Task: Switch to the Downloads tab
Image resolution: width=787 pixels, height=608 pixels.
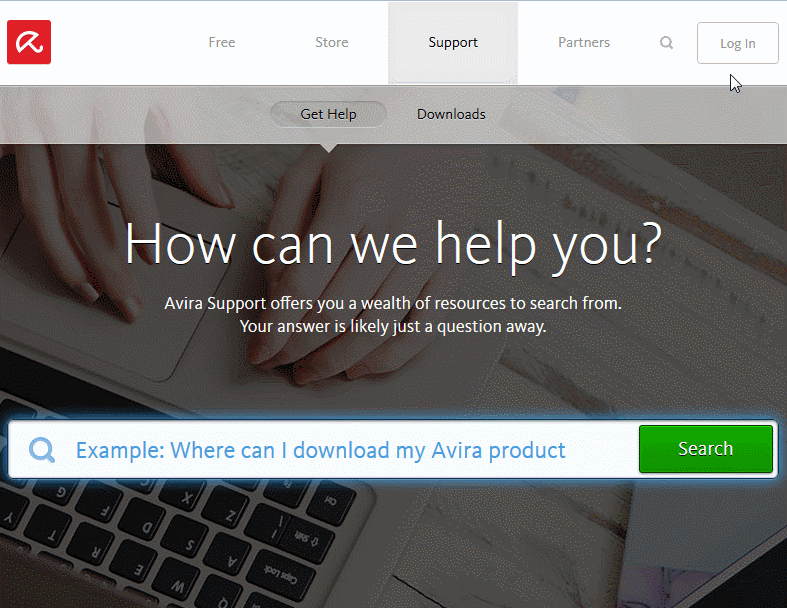Action: [x=451, y=114]
